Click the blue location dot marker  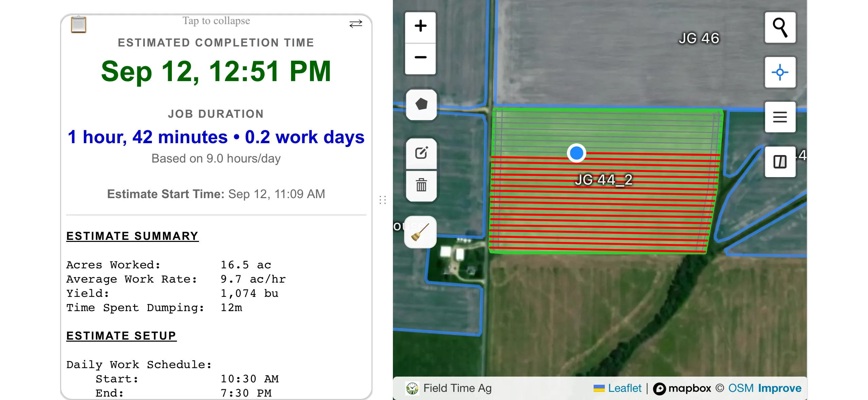pyautogui.click(x=576, y=153)
